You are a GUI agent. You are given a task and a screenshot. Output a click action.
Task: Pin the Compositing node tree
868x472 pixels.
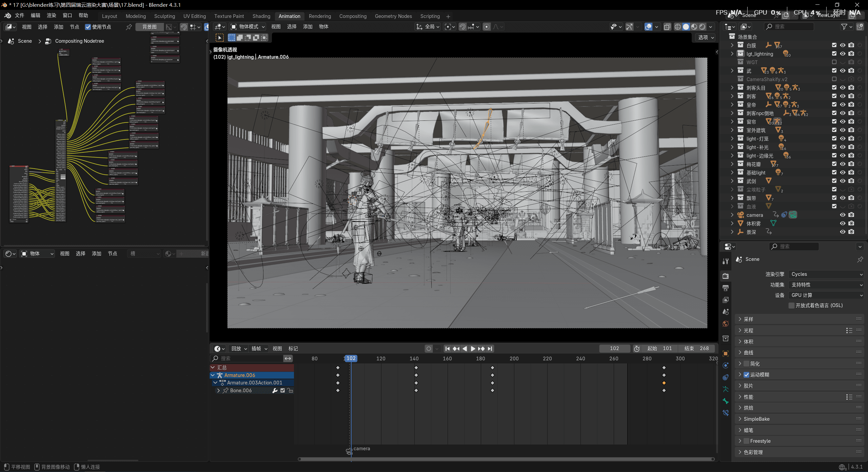pyautogui.click(x=129, y=27)
